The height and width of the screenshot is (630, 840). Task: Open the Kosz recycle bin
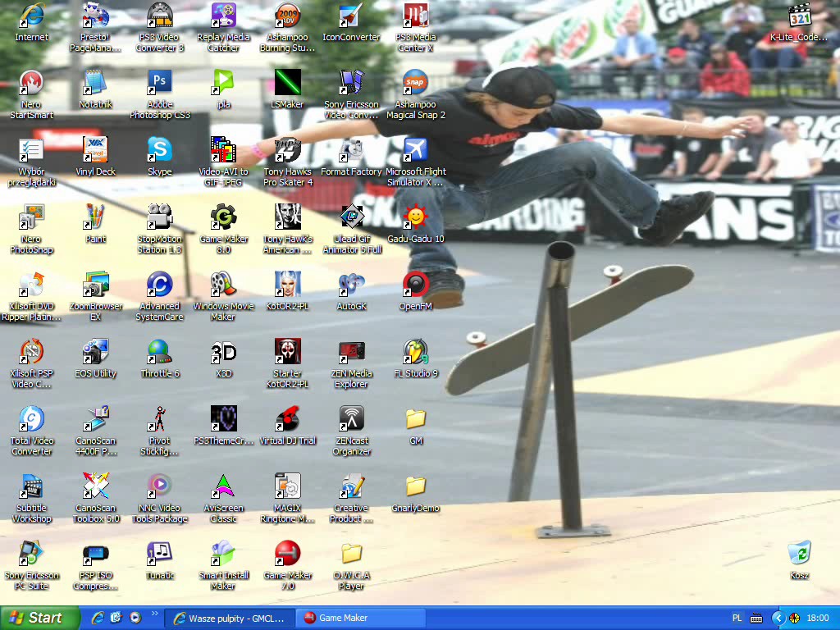[x=799, y=553]
